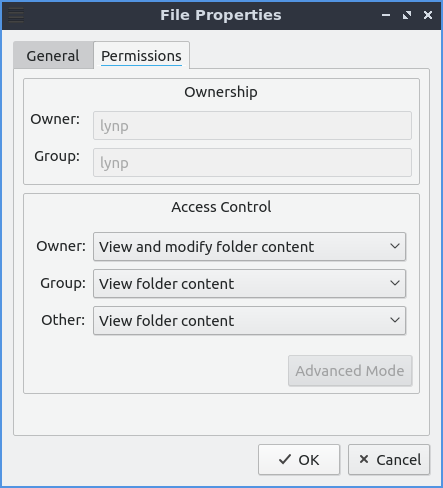This screenshot has width=443, height=488.
Task: Maximize the File Properties window
Action: 407,15
